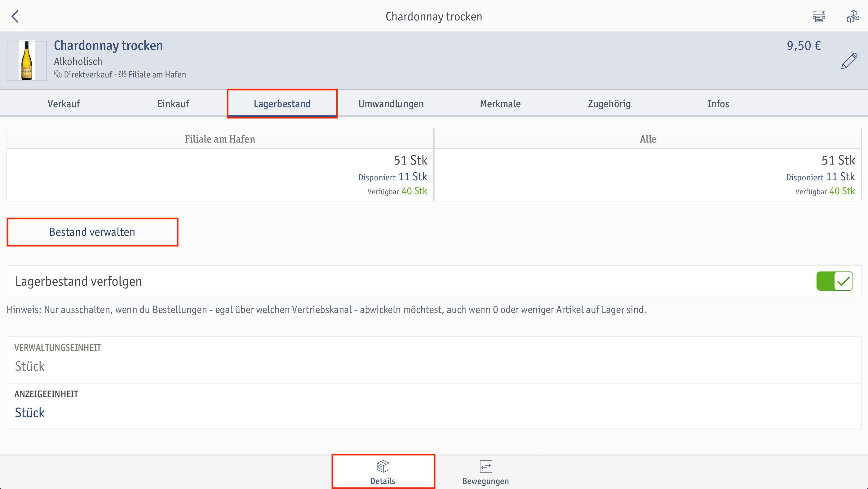Viewport: 868px width, 489px height.
Task: Go back using the left chevron
Action: [x=15, y=16]
